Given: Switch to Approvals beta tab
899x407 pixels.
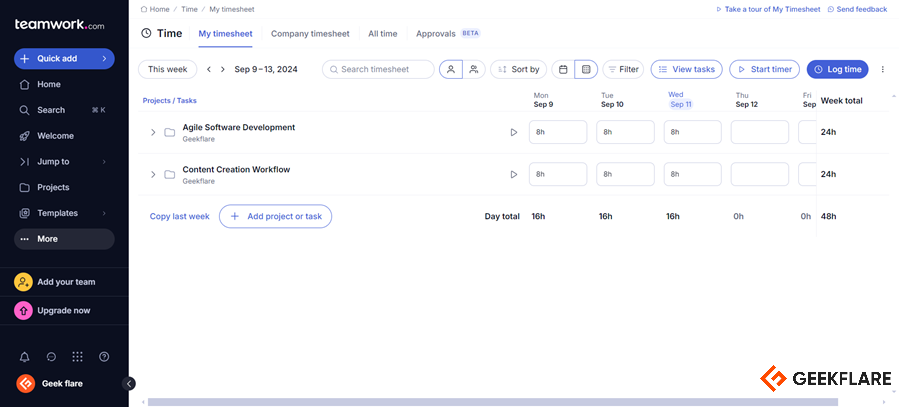Looking at the screenshot, I should (448, 34).
